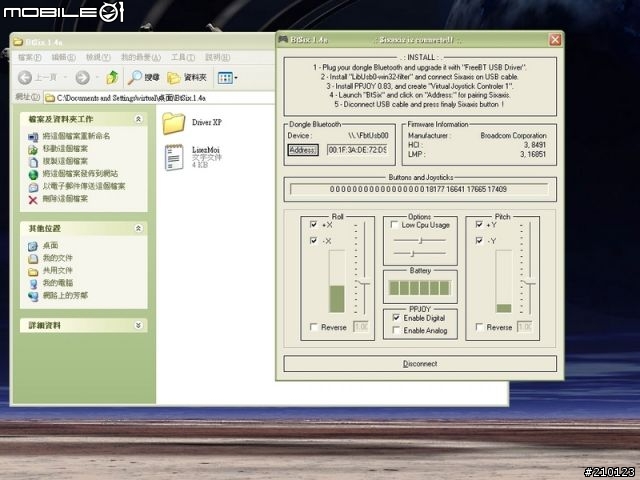This screenshot has height=480, width=640.
Task: Toggle the Roll +X checkbox
Action: (x=313, y=224)
